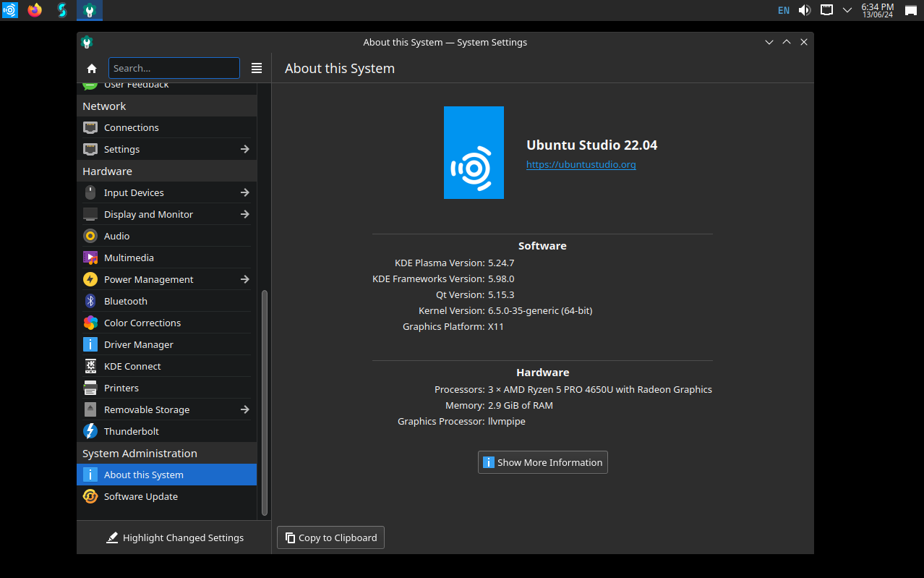Screen dimensions: 924x578
Task: Select the Driver Manager icon
Action: (x=90, y=344)
